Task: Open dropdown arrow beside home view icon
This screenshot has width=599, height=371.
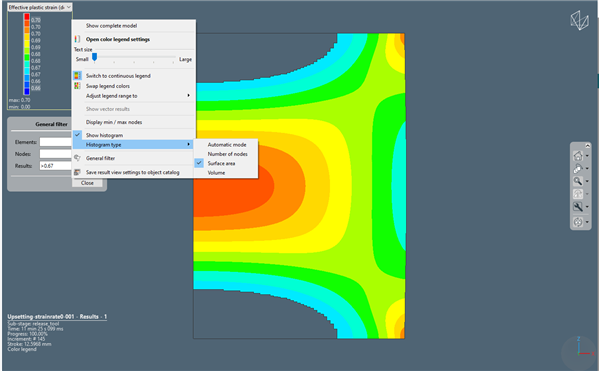Action: pyautogui.click(x=587, y=156)
